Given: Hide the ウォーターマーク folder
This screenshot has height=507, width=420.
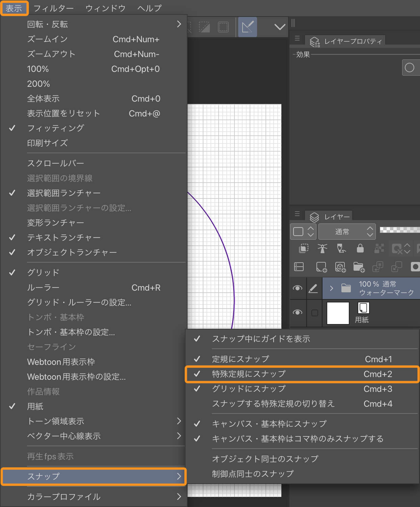Looking at the screenshot, I should (298, 288).
